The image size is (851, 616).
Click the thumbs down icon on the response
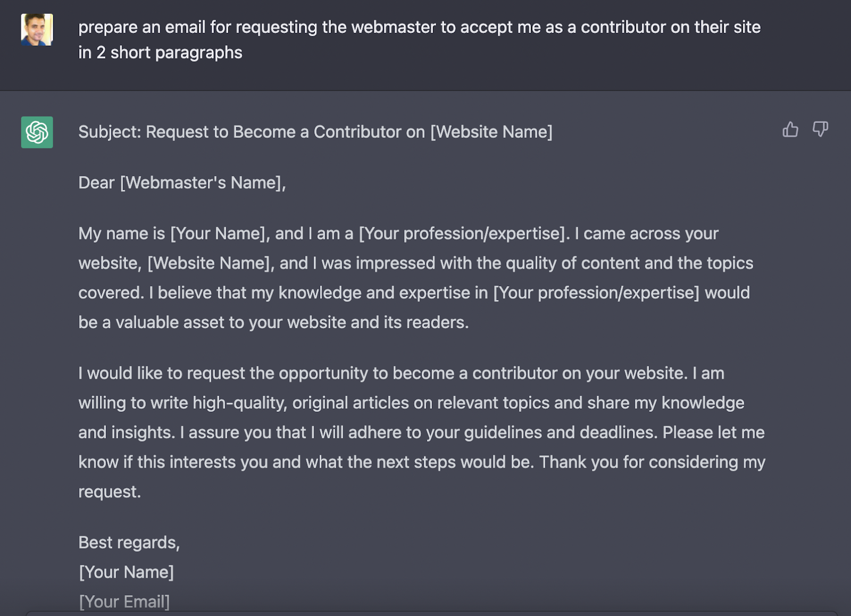pyautogui.click(x=820, y=129)
